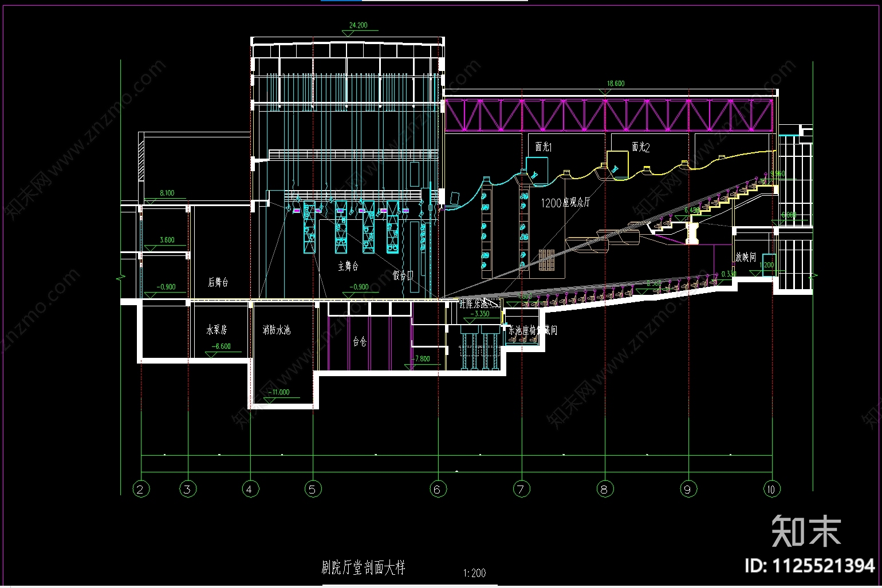
Task: Click grid axis bubble 3
Action: (x=187, y=489)
